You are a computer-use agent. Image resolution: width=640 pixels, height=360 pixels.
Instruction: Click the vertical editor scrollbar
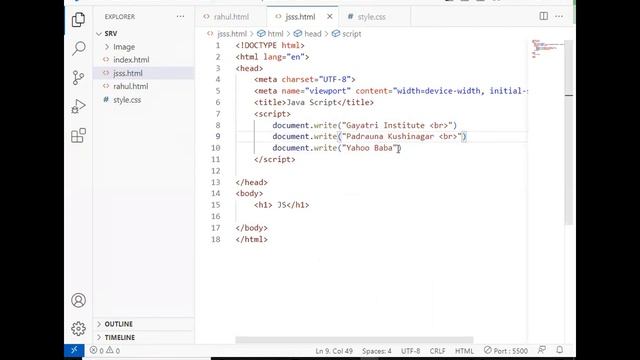(569, 132)
